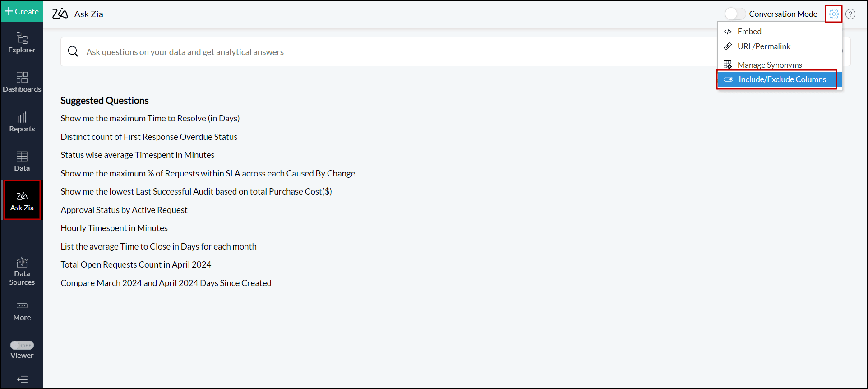Toggle the Viewer mode OFF switch
Viewport: 868px width, 389px height.
click(22, 345)
